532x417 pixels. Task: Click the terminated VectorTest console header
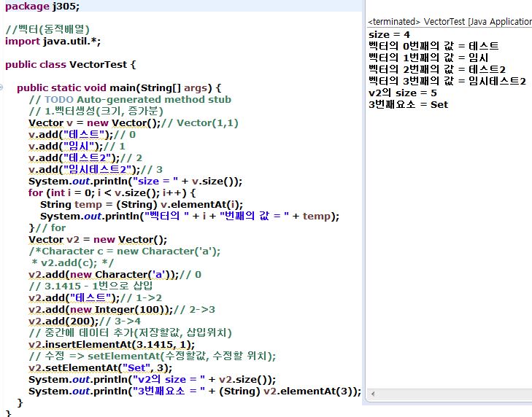[450, 22]
